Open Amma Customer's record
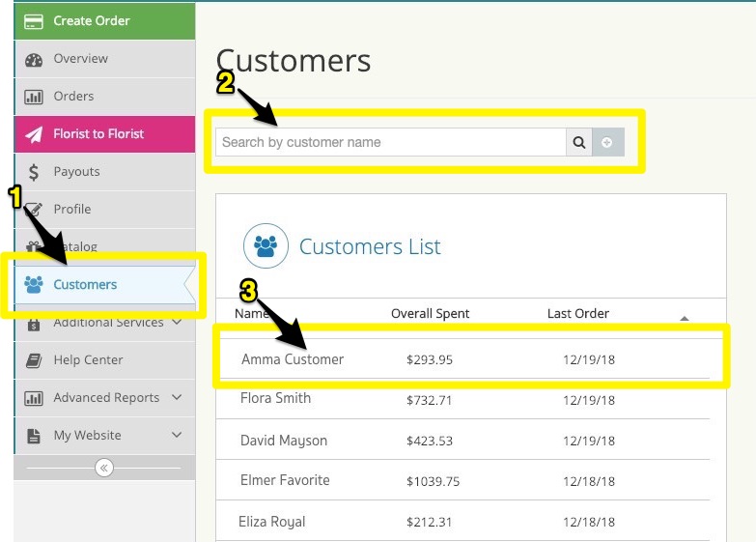Viewport: 756px width, 542px height. pos(293,359)
